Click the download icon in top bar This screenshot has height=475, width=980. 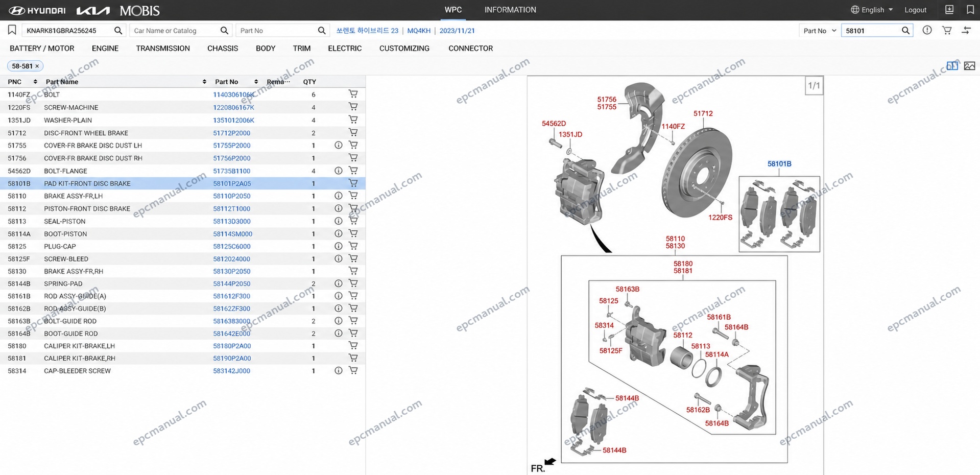(x=949, y=10)
